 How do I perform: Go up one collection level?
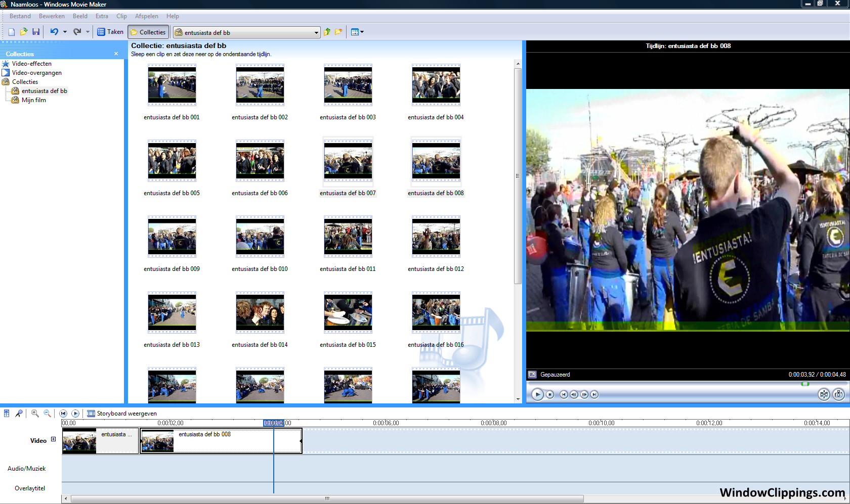click(x=327, y=32)
